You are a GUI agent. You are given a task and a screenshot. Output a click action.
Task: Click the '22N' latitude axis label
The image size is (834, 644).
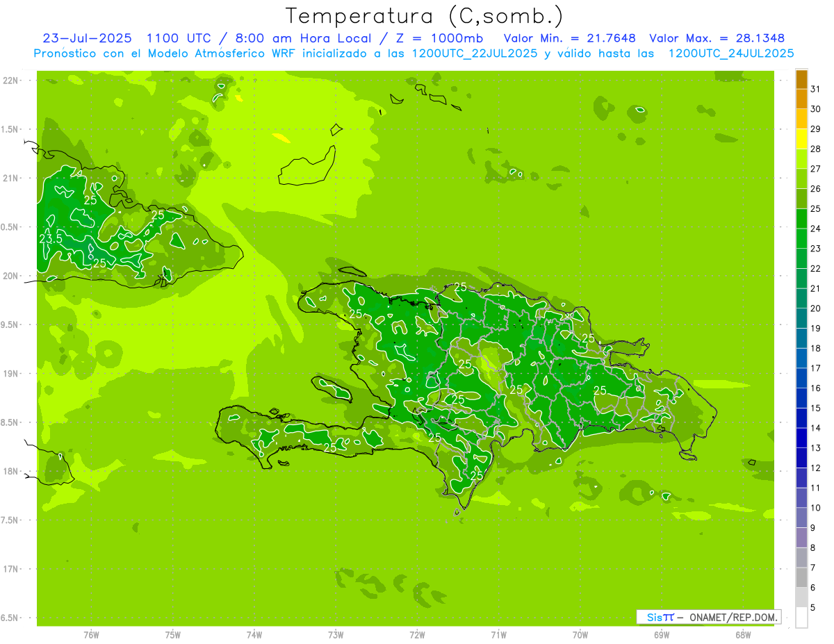(10, 81)
